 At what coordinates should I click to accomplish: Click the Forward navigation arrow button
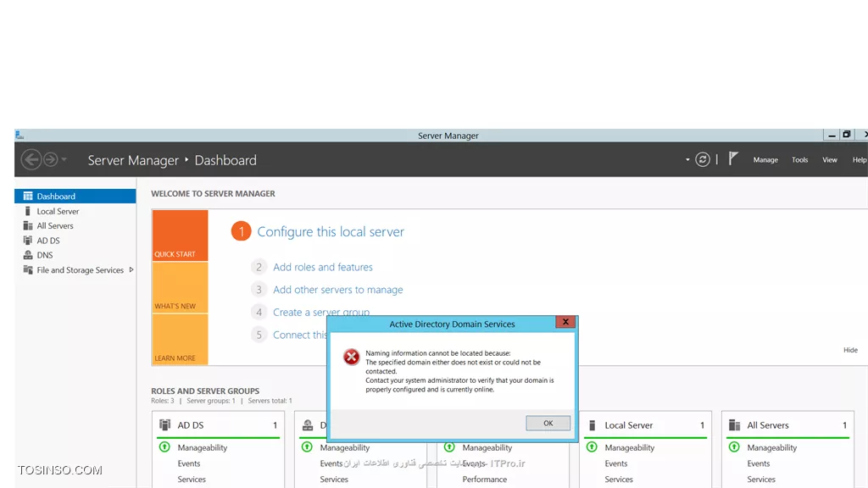pos(50,160)
